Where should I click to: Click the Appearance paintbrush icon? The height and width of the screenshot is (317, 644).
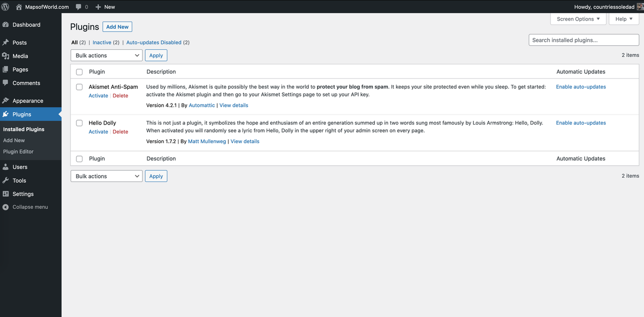[6, 100]
